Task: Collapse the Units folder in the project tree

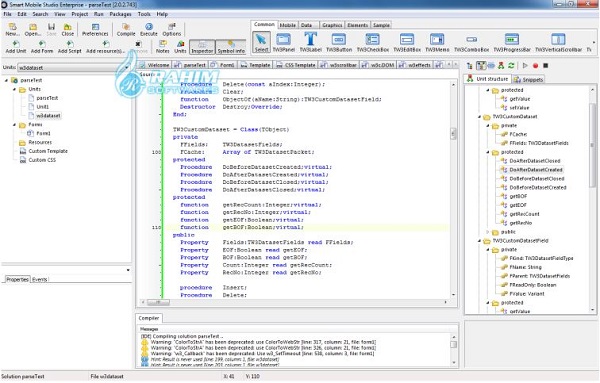Action: [15, 89]
